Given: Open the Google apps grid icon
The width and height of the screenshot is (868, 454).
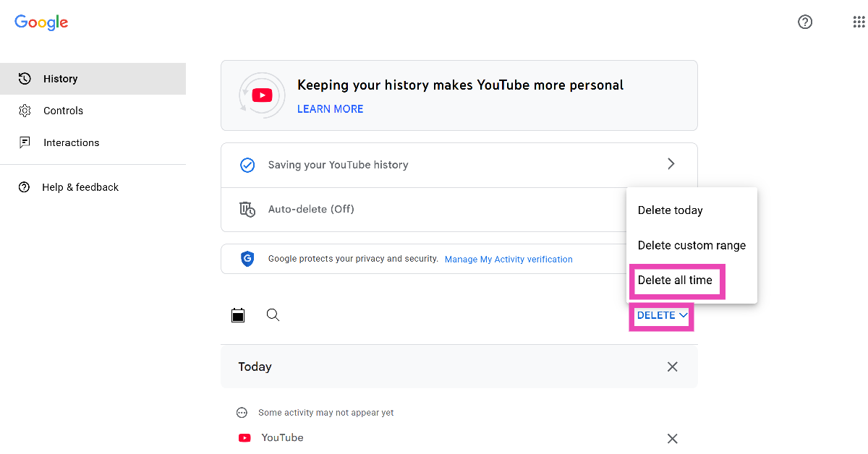Looking at the screenshot, I should pyautogui.click(x=859, y=22).
